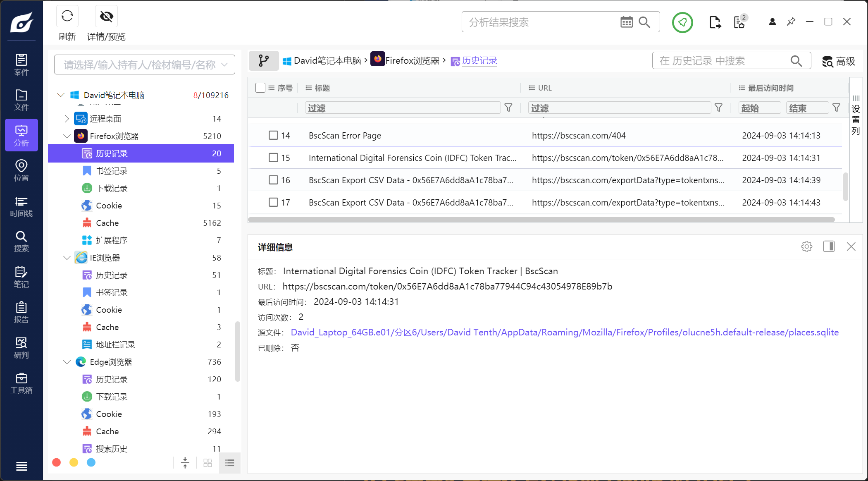Open the 持有人/检材 selector dropdown
Viewport: 868px width, 481px height.
pyautogui.click(x=144, y=65)
